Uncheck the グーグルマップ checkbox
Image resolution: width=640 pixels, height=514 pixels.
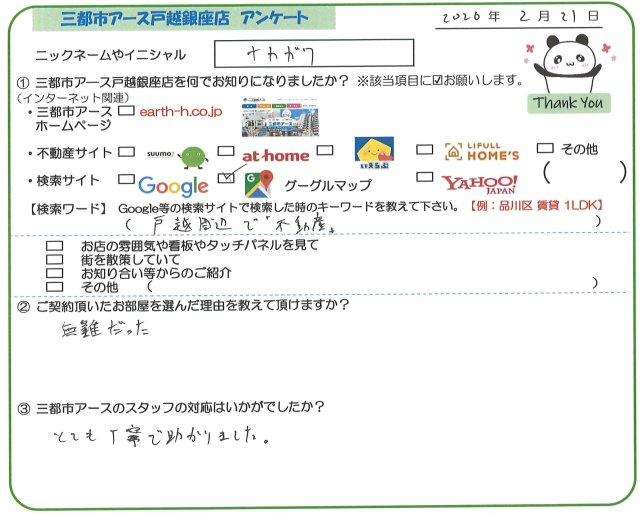226,178
